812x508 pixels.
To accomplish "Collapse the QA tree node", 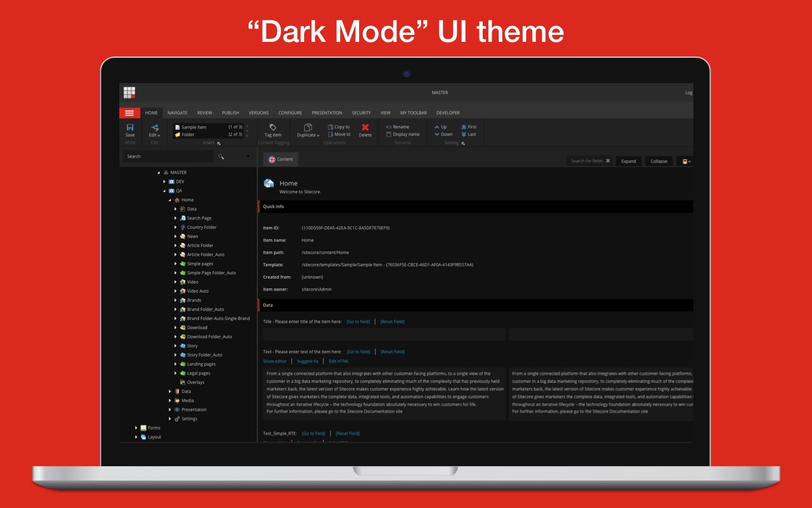I will click(x=164, y=190).
